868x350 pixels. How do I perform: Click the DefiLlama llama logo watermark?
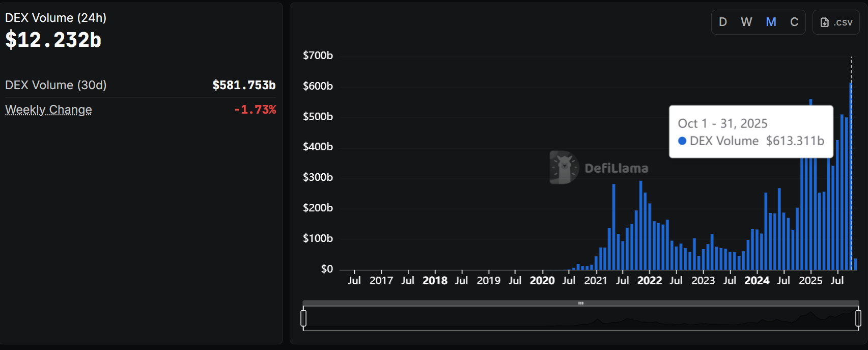coord(564,168)
